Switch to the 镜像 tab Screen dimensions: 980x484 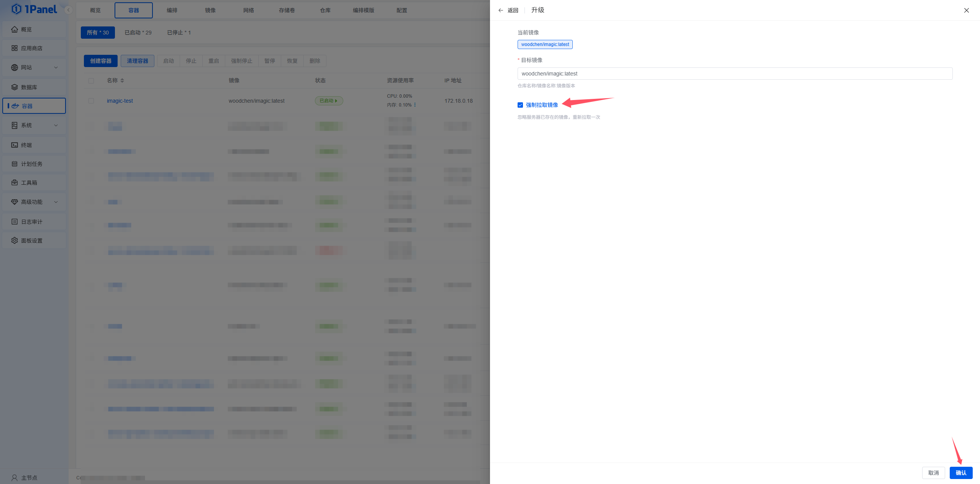[210, 10]
